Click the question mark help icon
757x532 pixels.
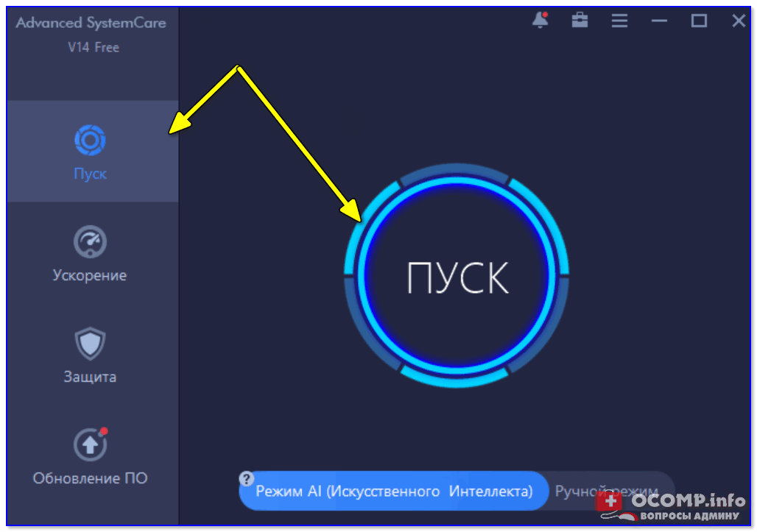pos(246,479)
